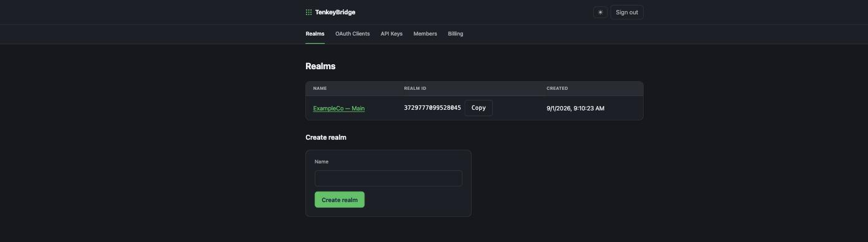Image resolution: width=868 pixels, height=242 pixels.
Task: Select the realm ID text 3729777099528045
Action: pos(432,108)
